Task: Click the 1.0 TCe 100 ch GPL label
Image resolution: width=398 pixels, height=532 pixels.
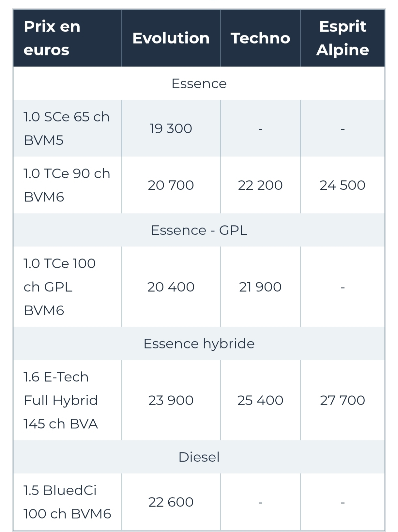Action: 60,287
